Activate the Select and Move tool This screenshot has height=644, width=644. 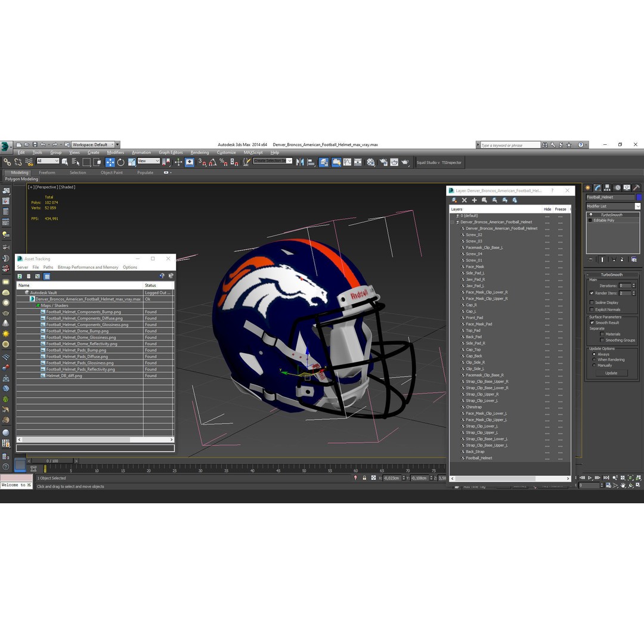click(110, 162)
